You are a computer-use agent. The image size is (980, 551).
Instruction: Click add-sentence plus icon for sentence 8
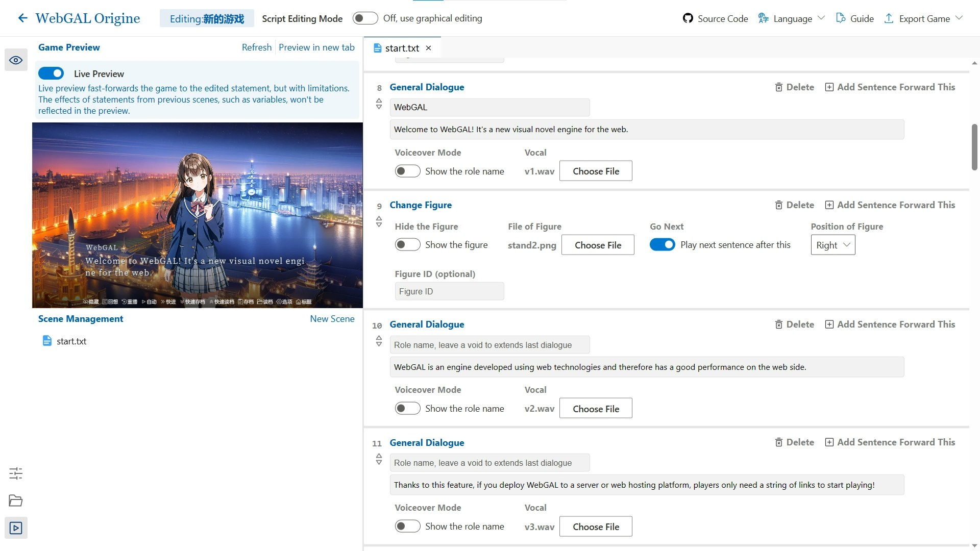coord(829,87)
